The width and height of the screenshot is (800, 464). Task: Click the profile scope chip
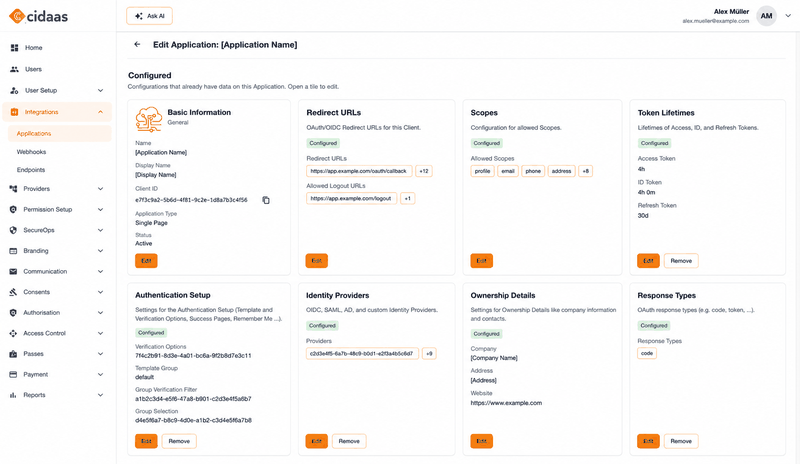pyautogui.click(x=482, y=171)
